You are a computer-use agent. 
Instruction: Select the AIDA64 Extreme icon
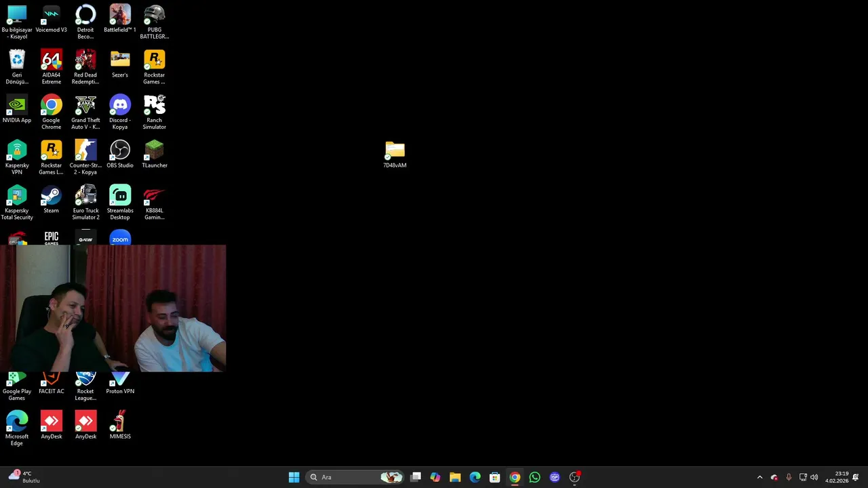51,67
